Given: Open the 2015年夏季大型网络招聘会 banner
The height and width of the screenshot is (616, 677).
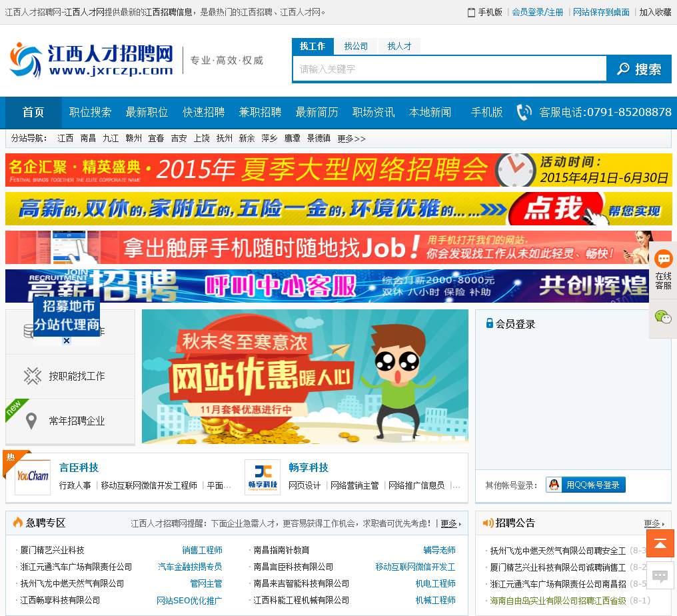Looking at the screenshot, I should tap(338, 170).
